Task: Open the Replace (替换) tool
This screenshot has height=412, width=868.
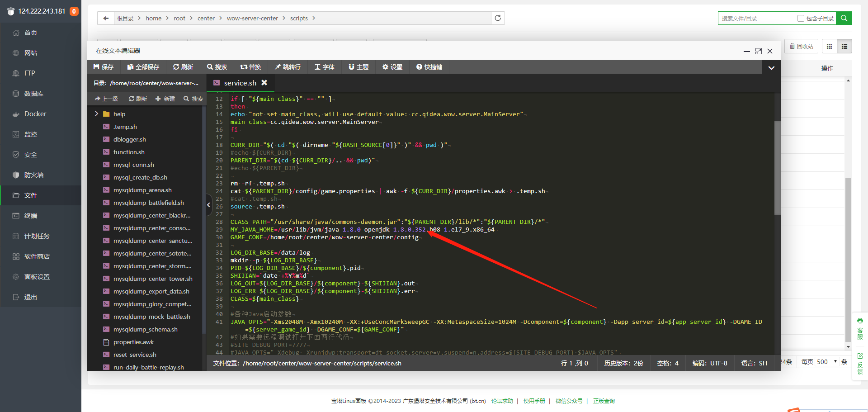Action: click(x=250, y=67)
